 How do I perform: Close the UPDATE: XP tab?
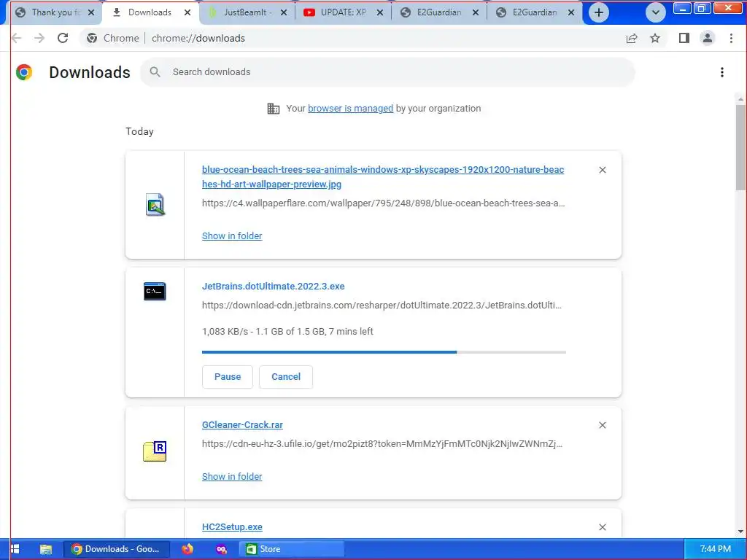click(x=380, y=12)
